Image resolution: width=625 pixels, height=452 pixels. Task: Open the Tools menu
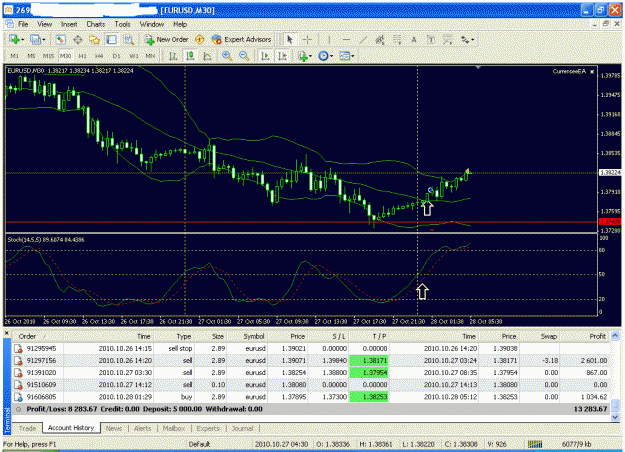(x=122, y=24)
